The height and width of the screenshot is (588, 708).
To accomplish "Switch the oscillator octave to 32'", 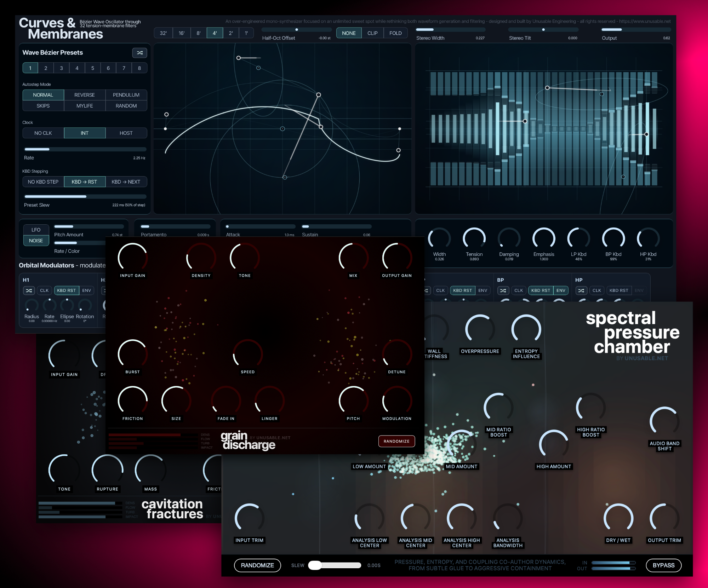I will tap(163, 33).
